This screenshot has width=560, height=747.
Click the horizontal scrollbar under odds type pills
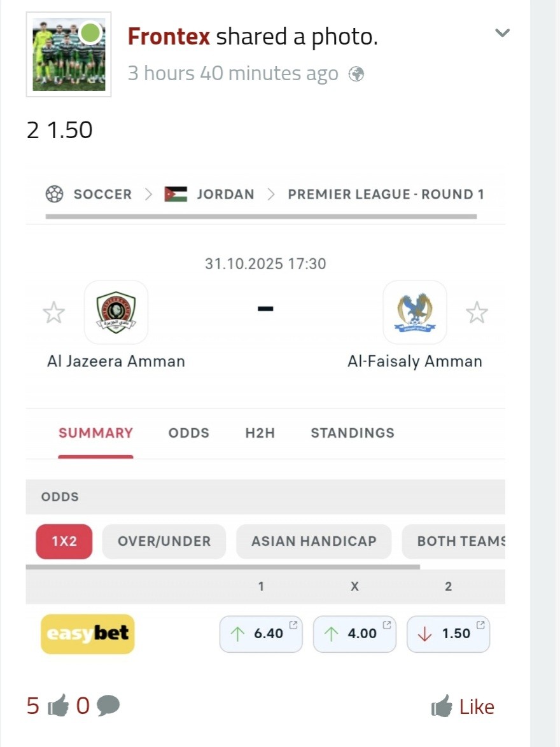(x=223, y=566)
